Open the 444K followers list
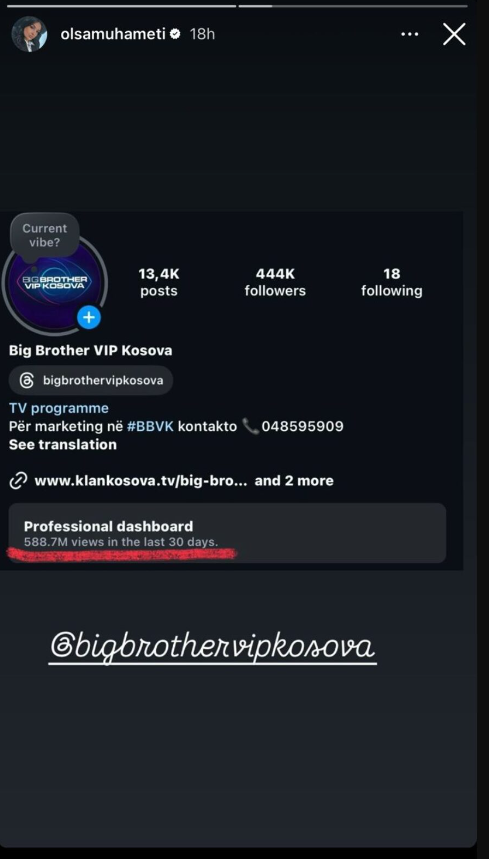Viewport: 489px width, 859px height. tap(275, 282)
